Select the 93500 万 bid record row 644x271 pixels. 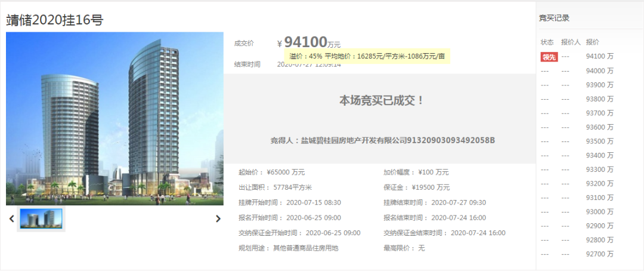point(577,141)
